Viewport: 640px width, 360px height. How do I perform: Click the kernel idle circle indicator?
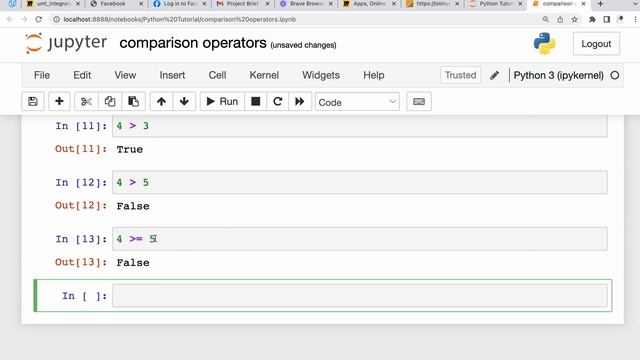(x=615, y=75)
